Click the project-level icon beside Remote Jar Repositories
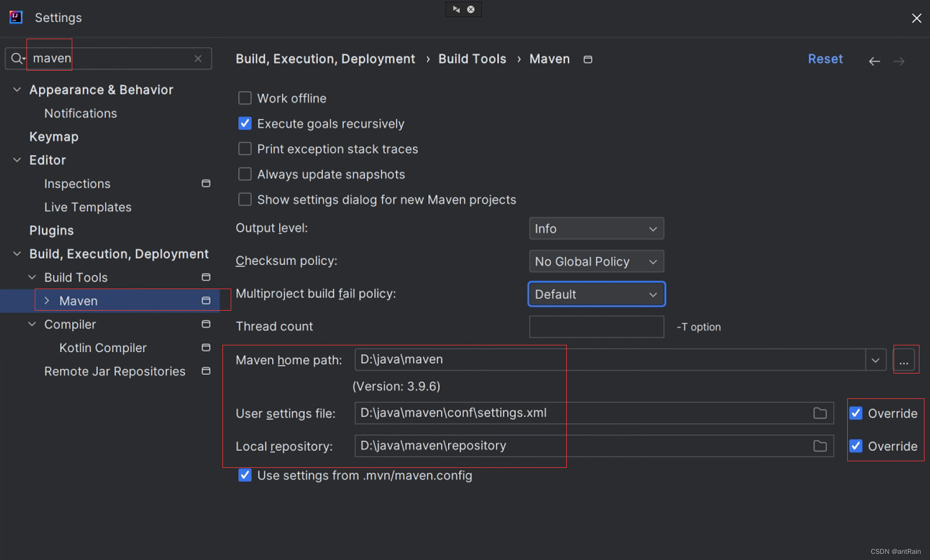The width and height of the screenshot is (930, 560). click(206, 371)
